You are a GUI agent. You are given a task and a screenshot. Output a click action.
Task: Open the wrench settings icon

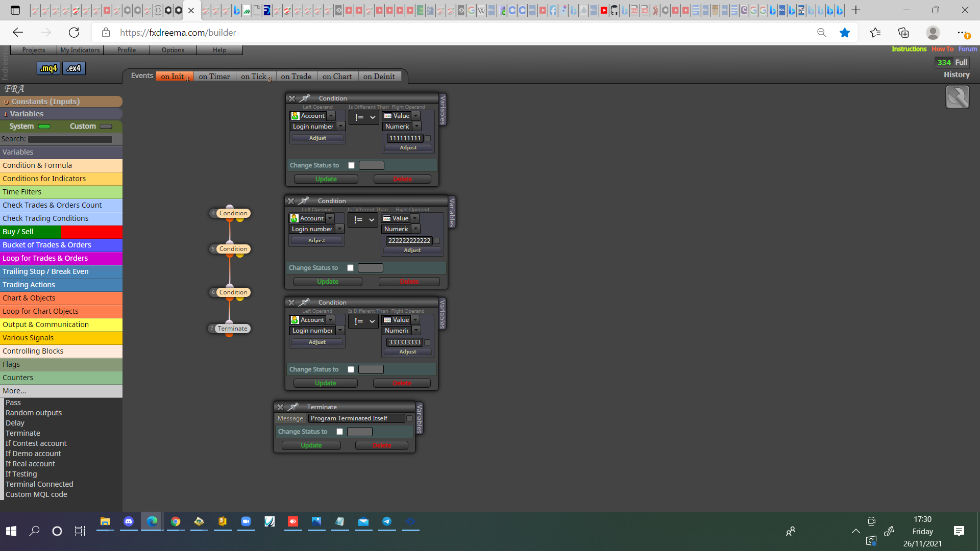point(957,97)
